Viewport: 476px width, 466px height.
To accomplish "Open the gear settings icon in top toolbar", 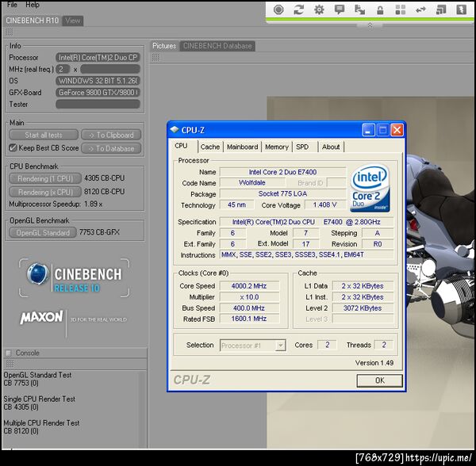I will (x=319, y=10).
